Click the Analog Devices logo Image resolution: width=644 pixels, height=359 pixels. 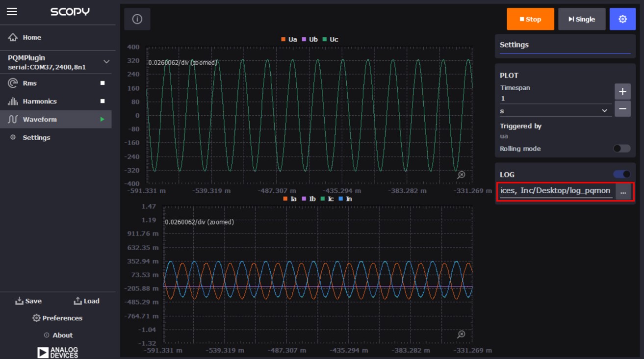tap(57, 350)
